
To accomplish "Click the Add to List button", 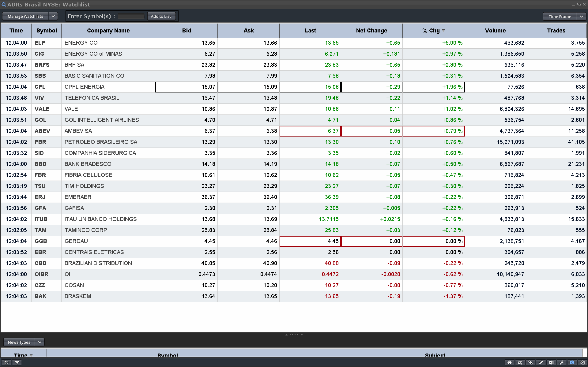I will pyautogui.click(x=161, y=16).
